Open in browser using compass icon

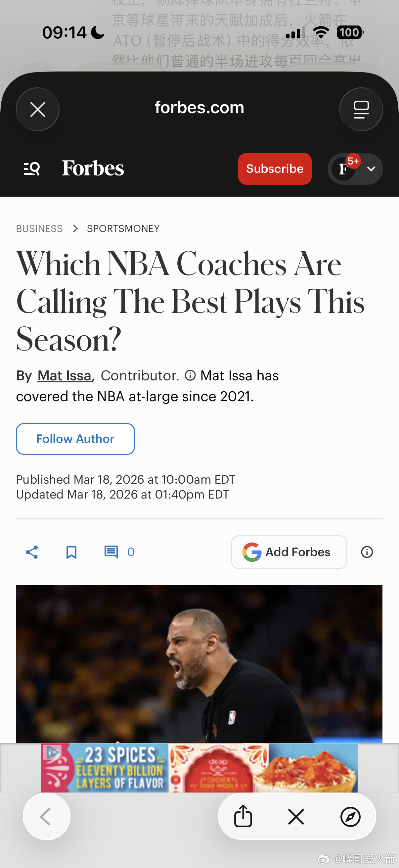(350, 817)
